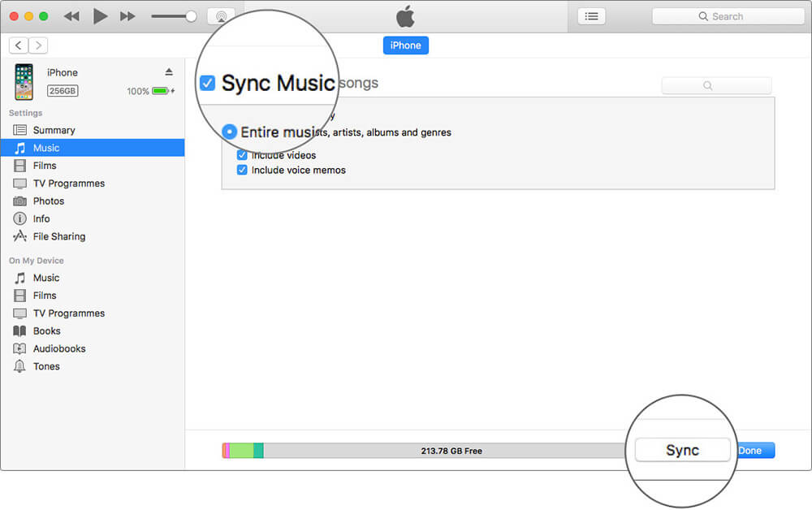Open TV Programmes under Settings
The height and width of the screenshot is (510, 812).
(x=93, y=183)
